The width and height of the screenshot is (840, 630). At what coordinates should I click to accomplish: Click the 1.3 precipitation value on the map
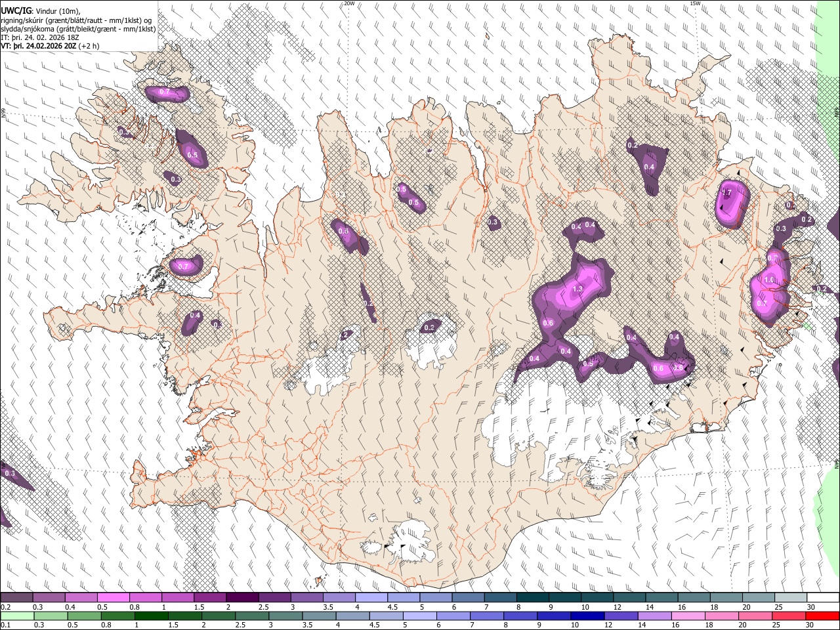pos(578,289)
